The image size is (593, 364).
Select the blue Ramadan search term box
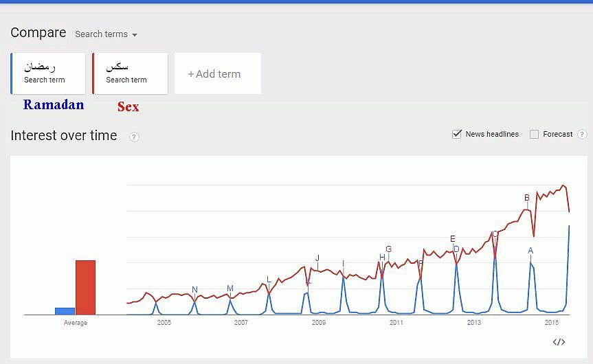coord(48,73)
